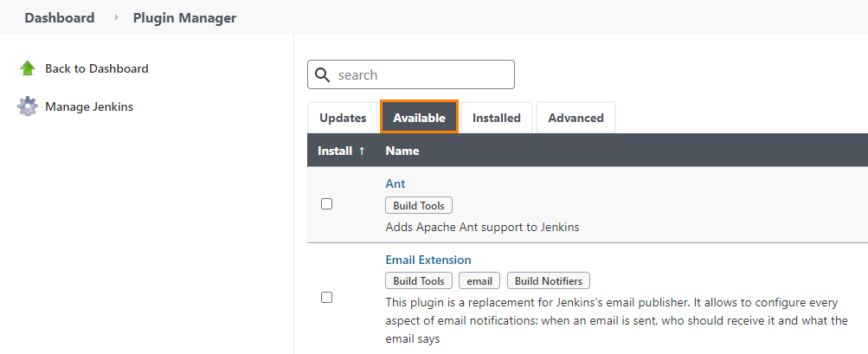Tick the Ant plugin install checkbox

326,204
